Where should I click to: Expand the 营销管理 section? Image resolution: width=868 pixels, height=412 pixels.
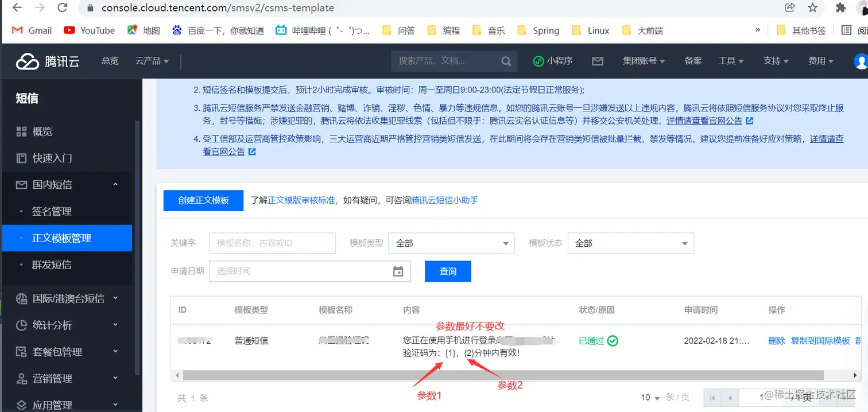pyautogui.click(x=67, y=378)
